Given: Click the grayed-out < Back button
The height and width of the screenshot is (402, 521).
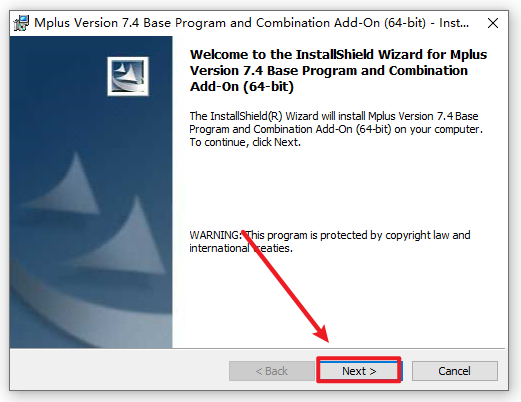Looking at the screenshot, I should [x=272, y=371].
